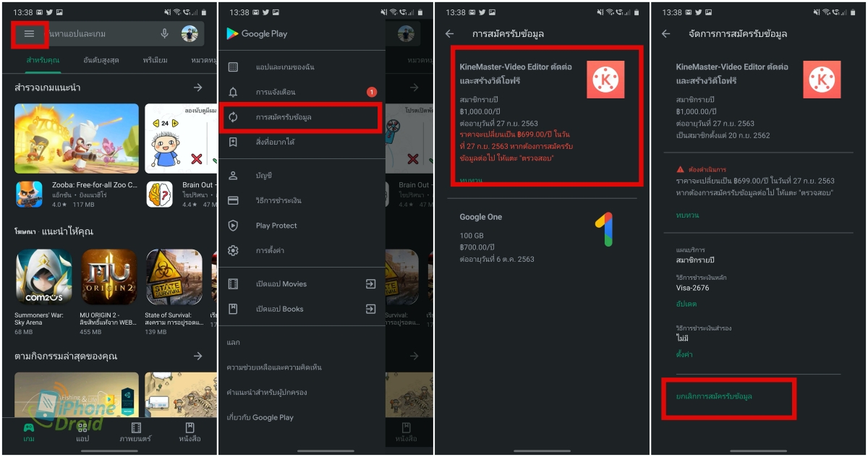This screenshot has height=457, width=868.
Task: Tap KineMaster icon in the การสมัครรับข้อมูล list
Action: [605, 80]
